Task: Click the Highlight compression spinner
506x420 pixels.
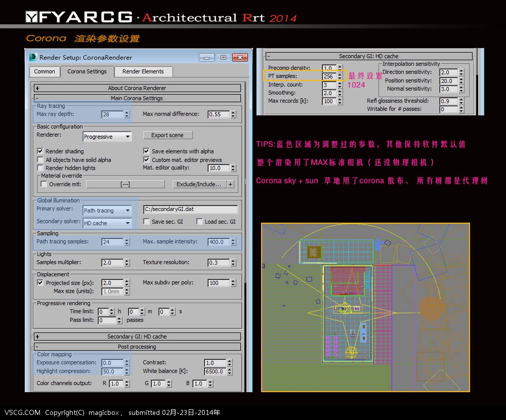Action: click(x=127, y=371)
